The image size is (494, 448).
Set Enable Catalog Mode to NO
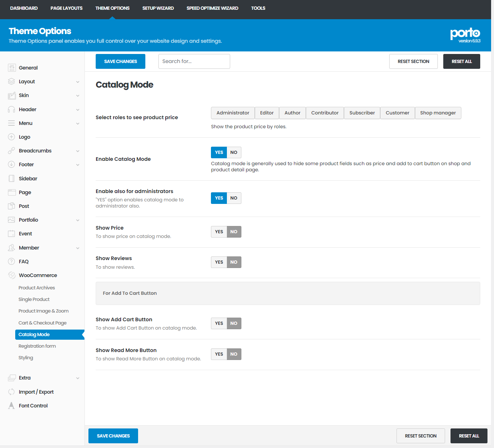point(234,152)
